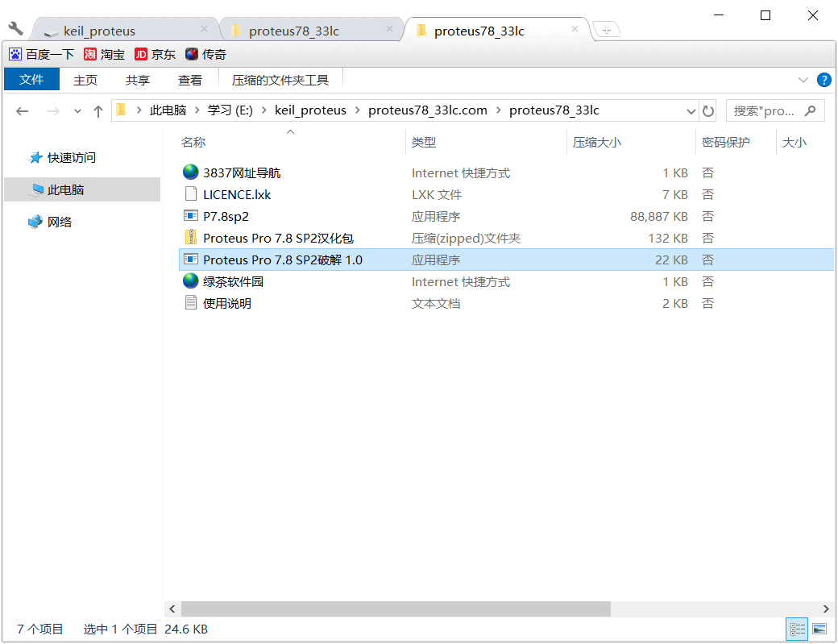Expand chevron after keil_proteus in path

[358, 110]
